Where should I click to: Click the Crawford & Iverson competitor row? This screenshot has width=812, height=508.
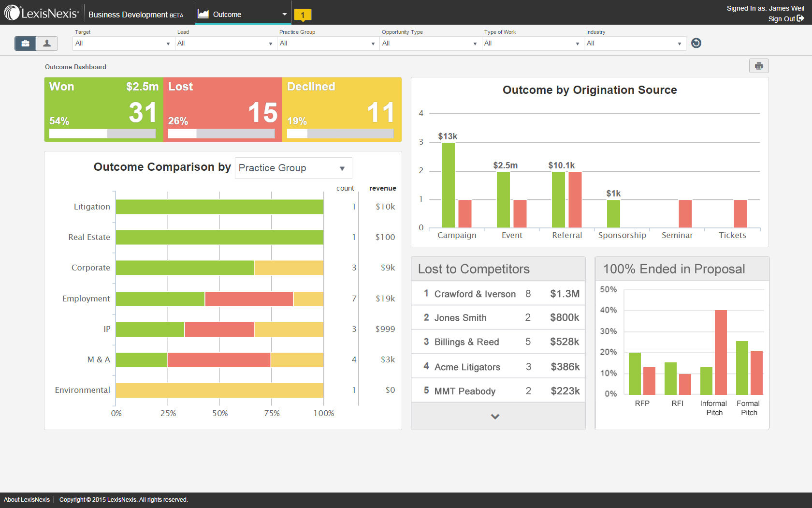pos(498,294)
